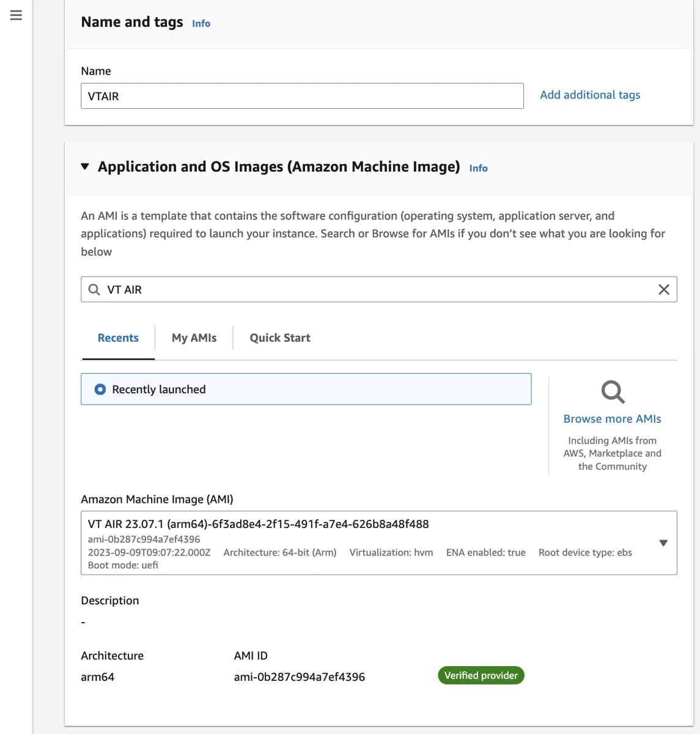The image size is (700, 734).
Task: Open Info for Application and OS Images
Action: [478, 168]
